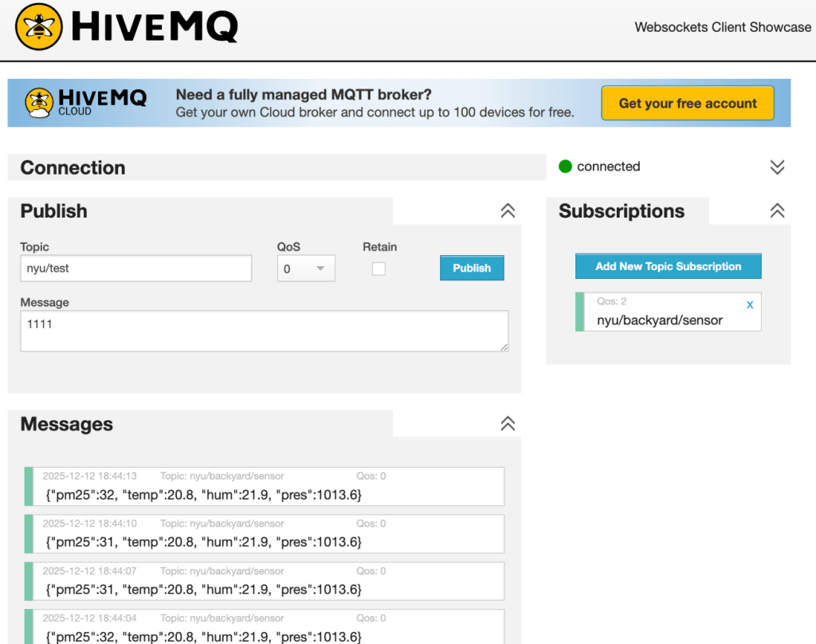
Task: Click the Connection section header
Action: (x=73, y=167)
